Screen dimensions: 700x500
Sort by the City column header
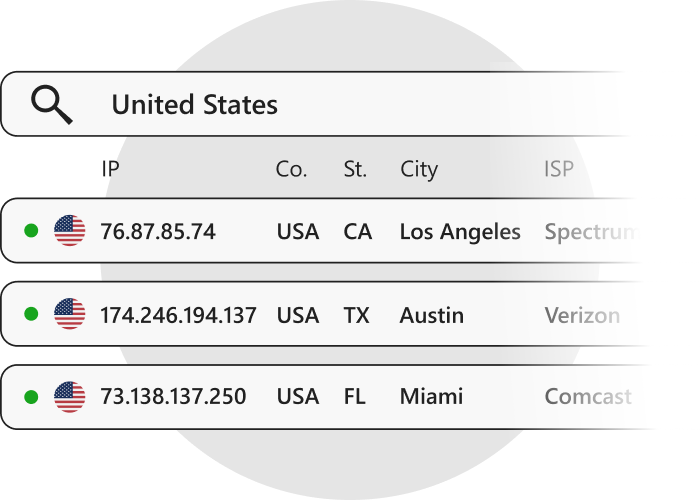coord(419,169)
